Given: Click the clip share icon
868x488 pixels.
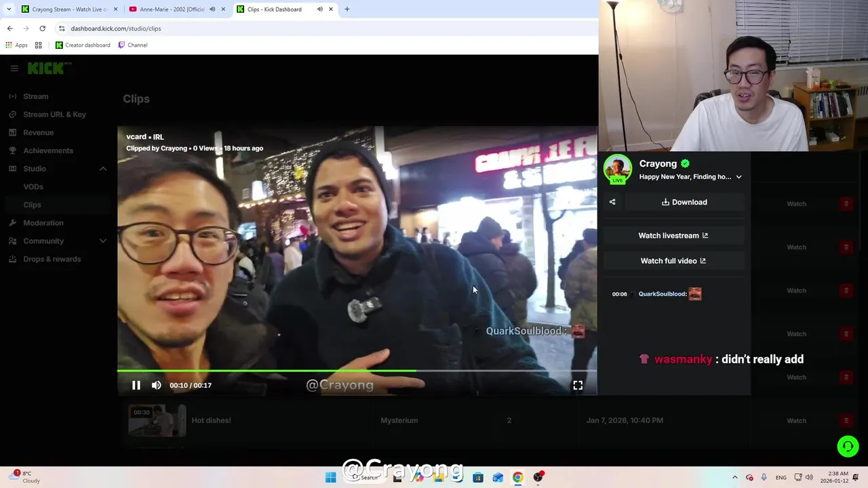Looking at the screenshot, I should point(612,202).
